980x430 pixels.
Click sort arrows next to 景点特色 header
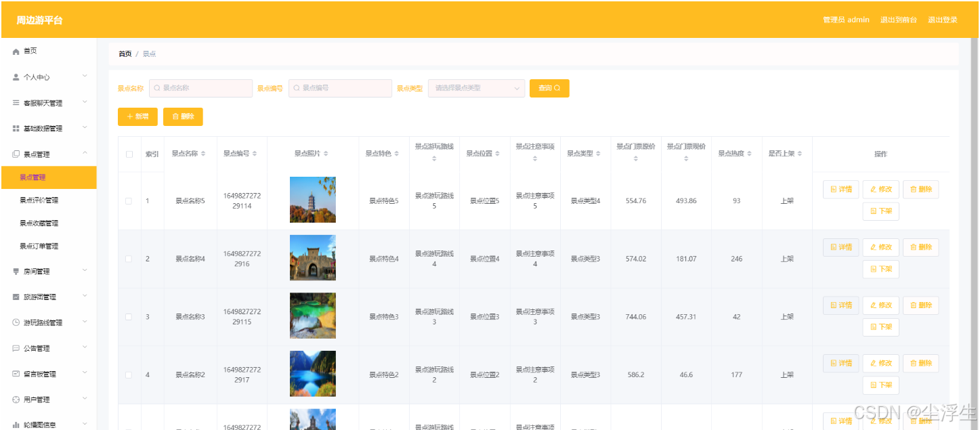tap(397, 154)
